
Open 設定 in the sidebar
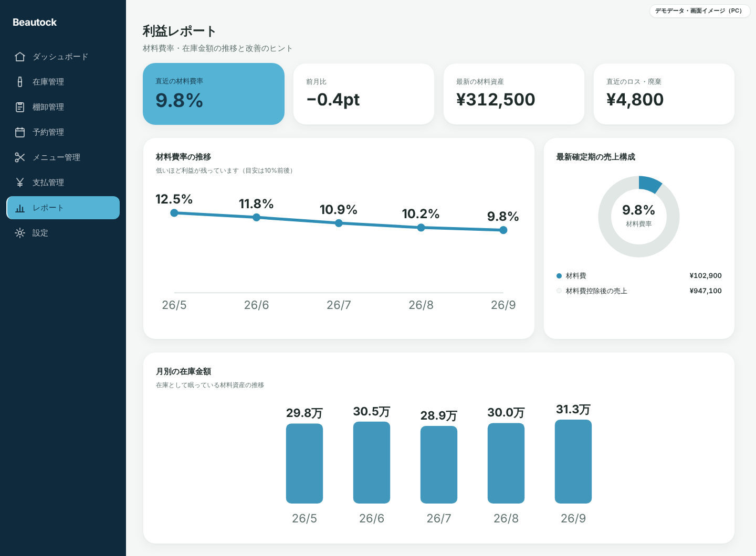coord(63,233)
